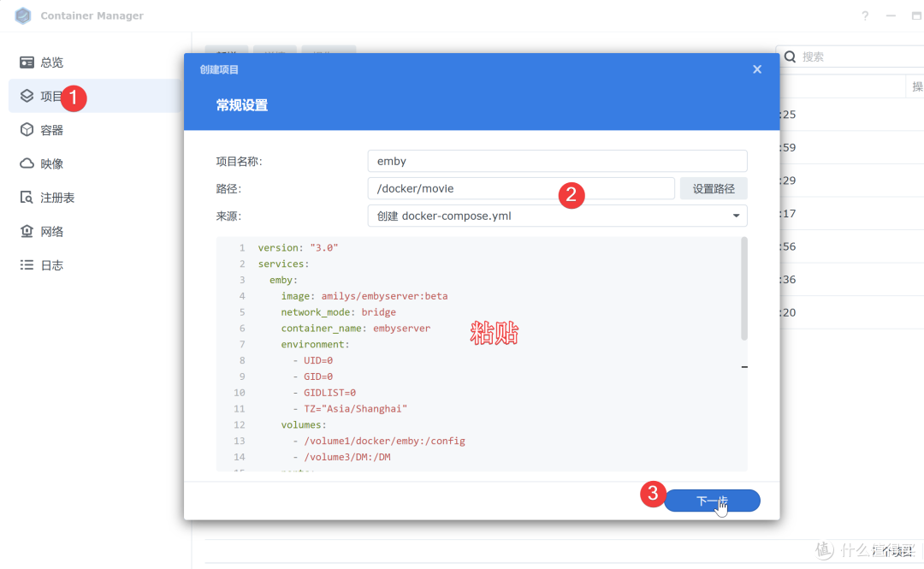
Task: Click the /volume3/DM:/DM line
Action: point(341,457)
